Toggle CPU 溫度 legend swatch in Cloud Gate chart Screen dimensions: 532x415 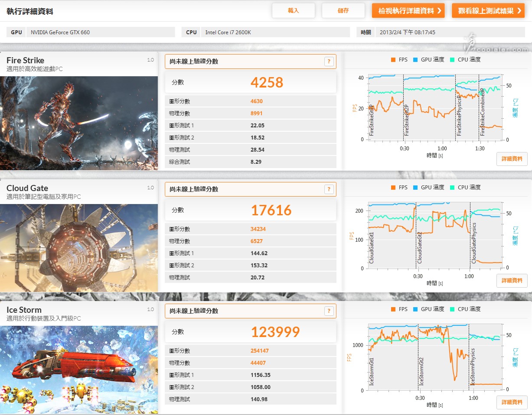point(452,188)
